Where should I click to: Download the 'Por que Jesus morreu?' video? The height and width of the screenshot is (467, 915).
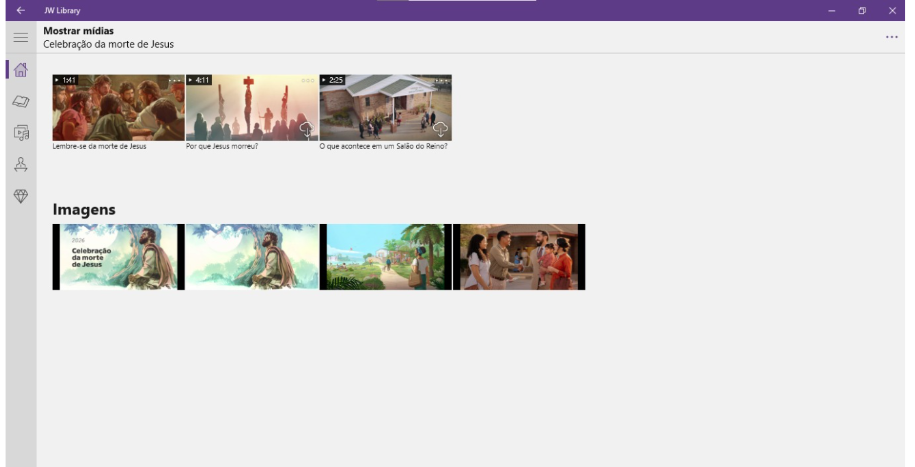coord(307,129)
